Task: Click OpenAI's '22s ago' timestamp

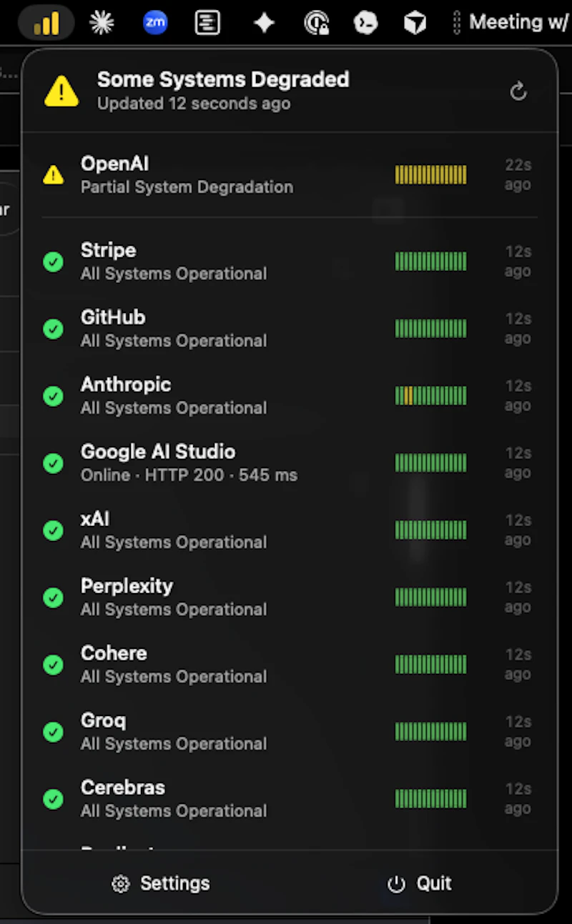Action: [x=518, y=175]
